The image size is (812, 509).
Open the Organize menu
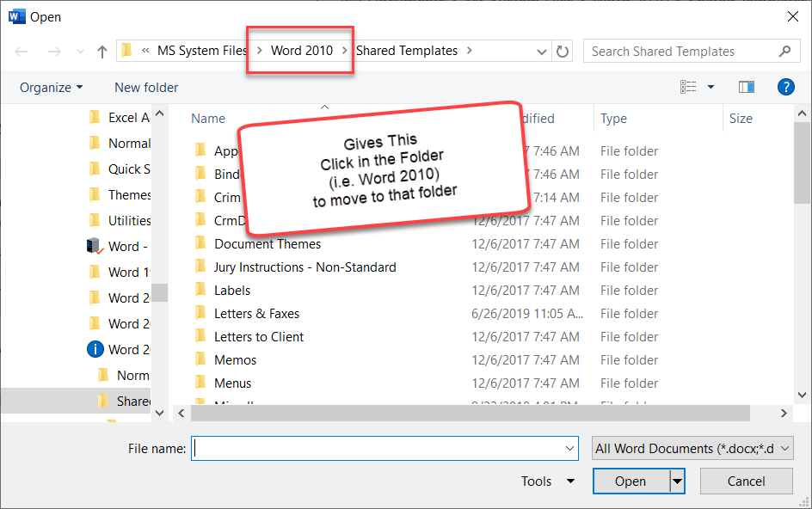(x=51, y=88)
